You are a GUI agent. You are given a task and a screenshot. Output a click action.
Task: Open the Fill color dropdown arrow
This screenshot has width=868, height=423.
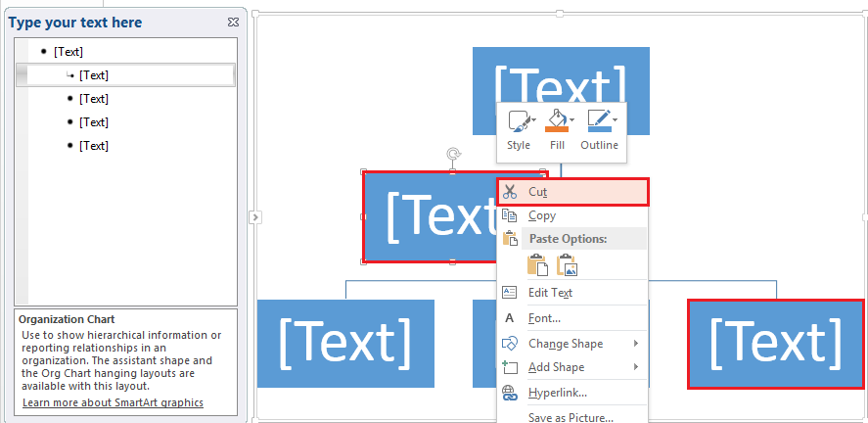tap(571, 119)
